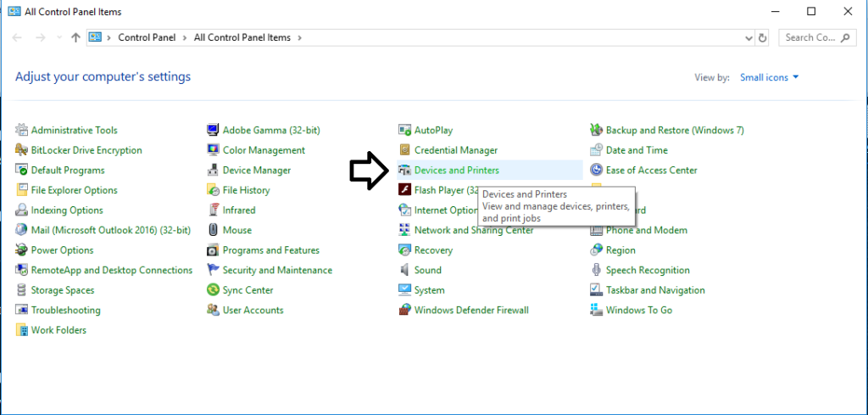This screenshot has height=415, width=868.
Task: Expand the address bar history dropdown arrow
Action: pos(749,37)
